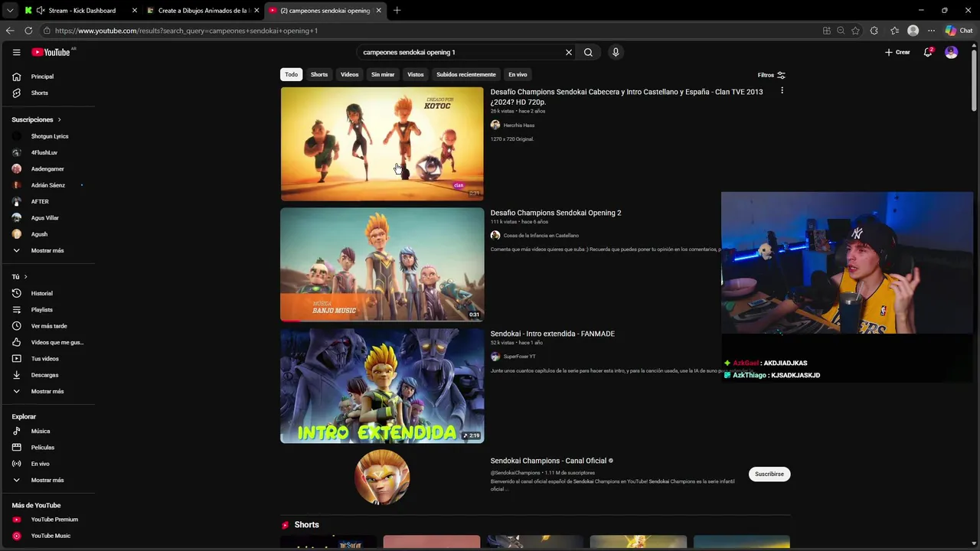The width and height of the screenshot is (980, 551).
Task: Select the Sin mirar filter chip
Action: tap(383, 74)
